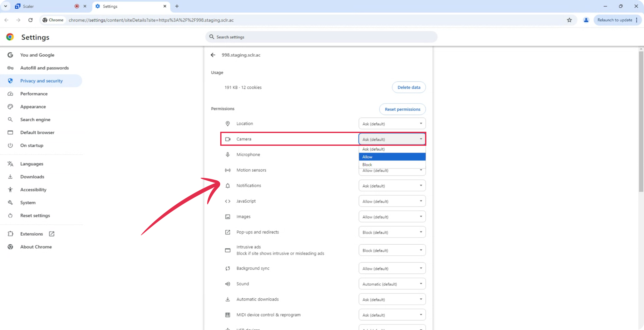This screenshot has height=330, width=644.
Task: Click the Camera icon in permissions list
Action: (228, 139)
